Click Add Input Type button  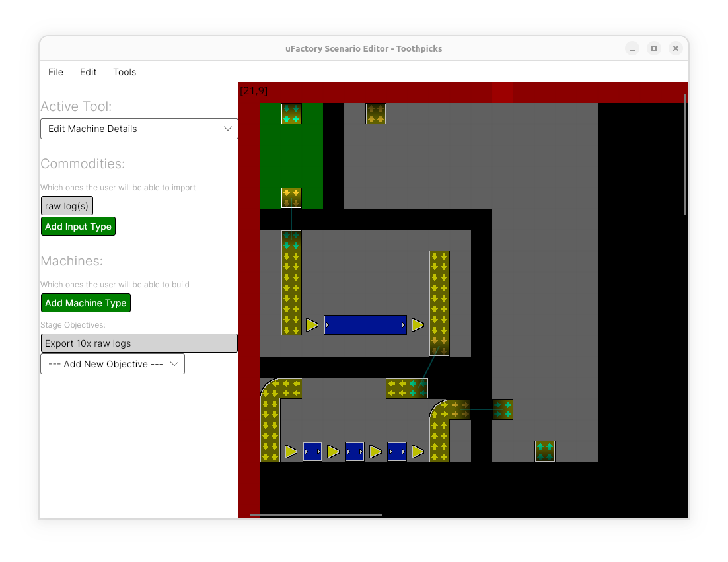click(x=78, y=227)
